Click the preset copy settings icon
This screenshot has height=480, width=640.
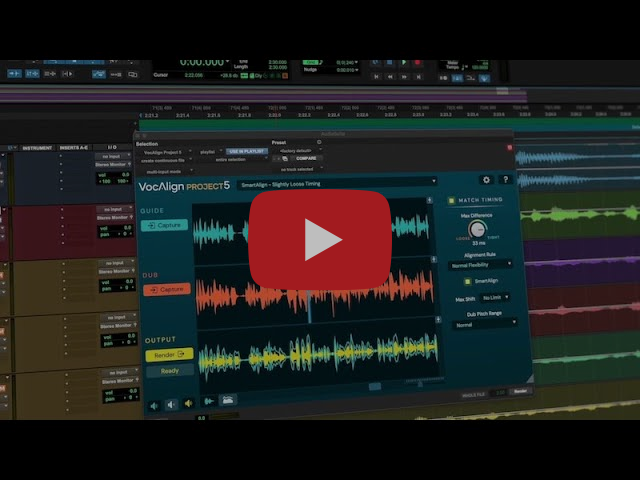click(x=285, y=158)
